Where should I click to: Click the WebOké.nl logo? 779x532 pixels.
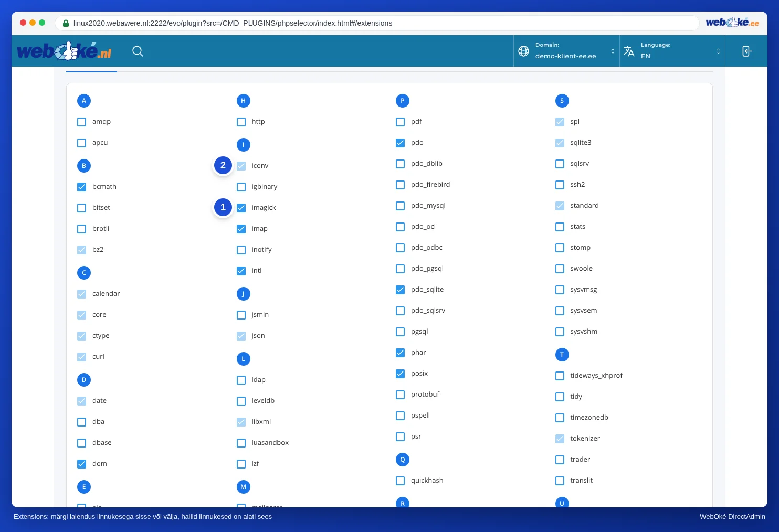pyautogui.click(x=64, y=51)
